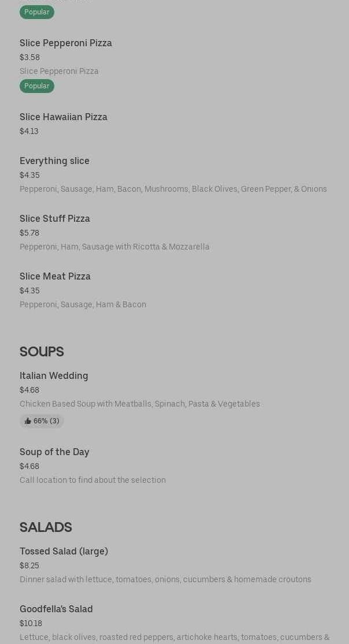Click the SALADS section heading
The height and width of the screenshot is (644, 349).
(46, 527)
